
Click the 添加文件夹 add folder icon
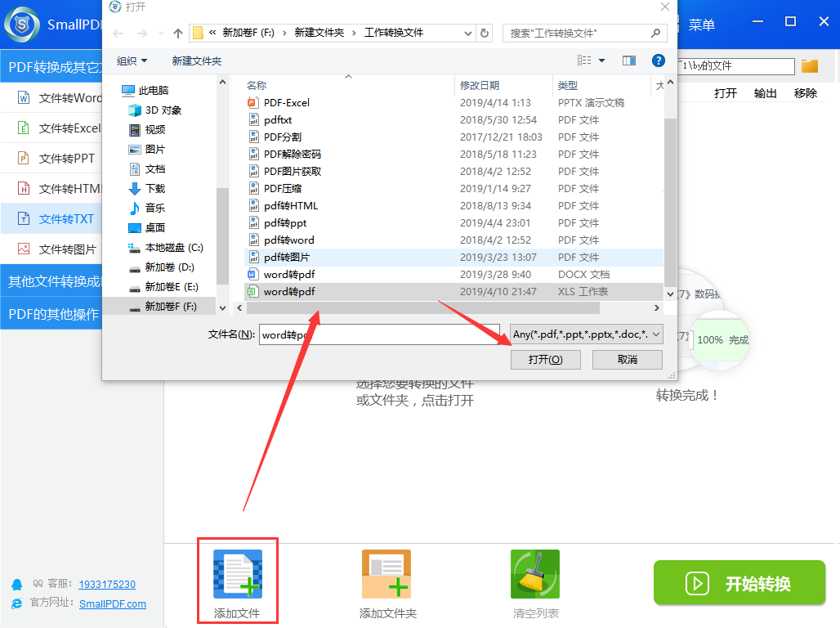click(x=386, y=574)
